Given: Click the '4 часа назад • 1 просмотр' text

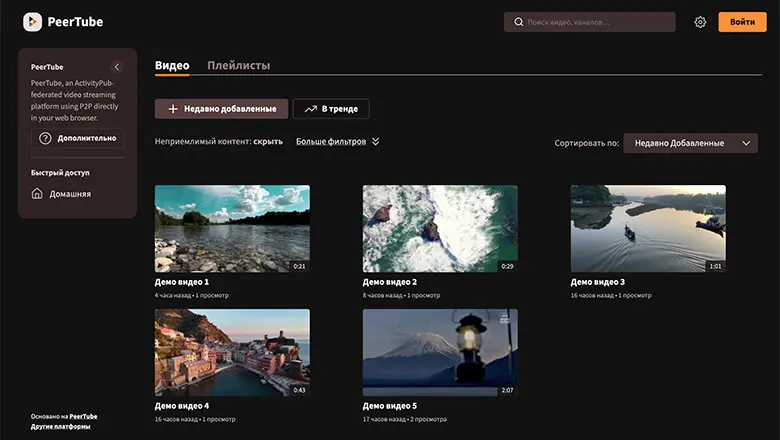Looking at the screenshot, I should point(192,295).
